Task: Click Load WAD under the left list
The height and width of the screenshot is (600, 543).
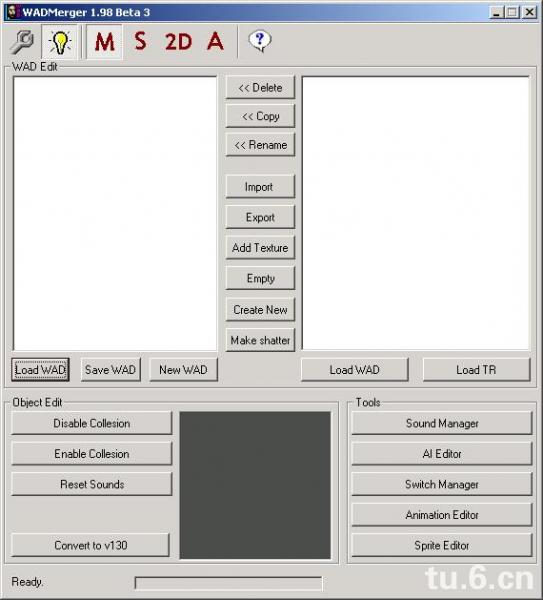Action: point(40,370)
